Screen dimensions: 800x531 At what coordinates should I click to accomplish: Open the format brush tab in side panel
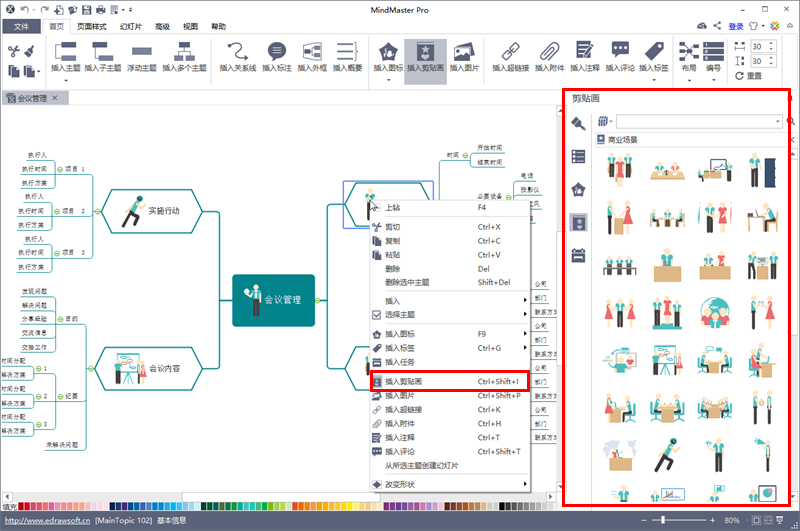coord(578,123)
